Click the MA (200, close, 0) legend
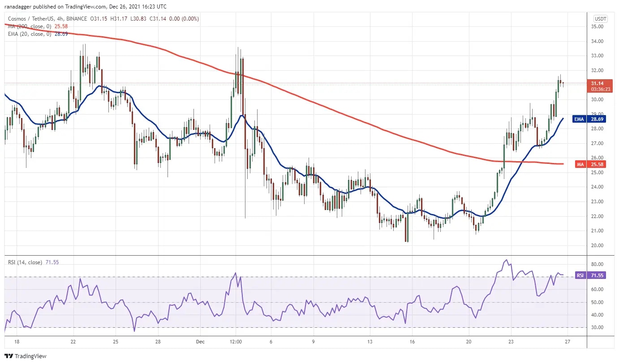The height and width of the screenshot is (364, 619). (x=29, y=26)
